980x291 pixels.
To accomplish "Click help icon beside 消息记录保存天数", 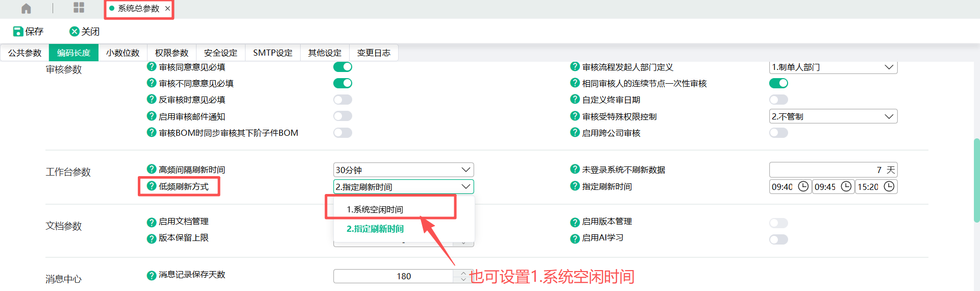I will tap(152, 275).
